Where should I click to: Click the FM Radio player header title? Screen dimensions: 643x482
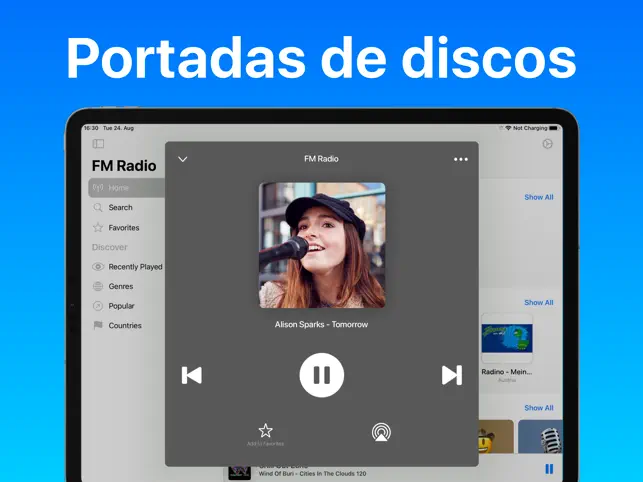[322, 159]
